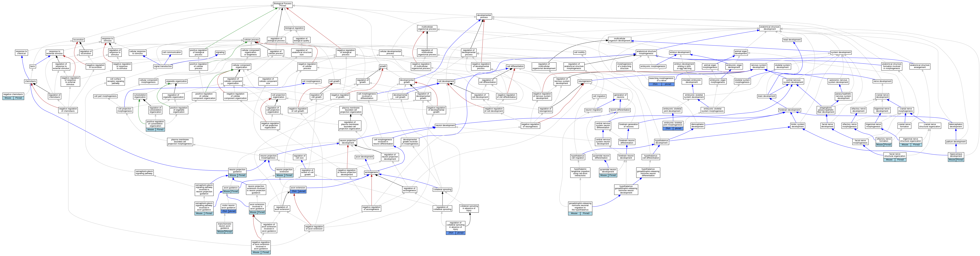Click the 'organelle organization' node

coord(177,81)
